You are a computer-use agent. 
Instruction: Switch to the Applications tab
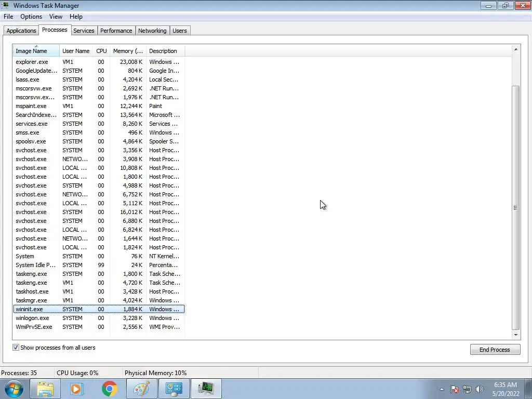coord(21,31)
